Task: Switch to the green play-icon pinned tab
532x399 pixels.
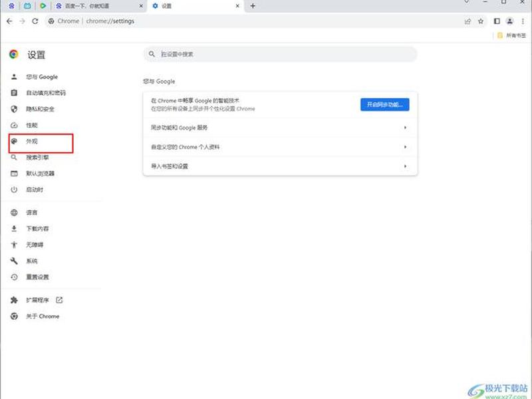Action: 43,6
